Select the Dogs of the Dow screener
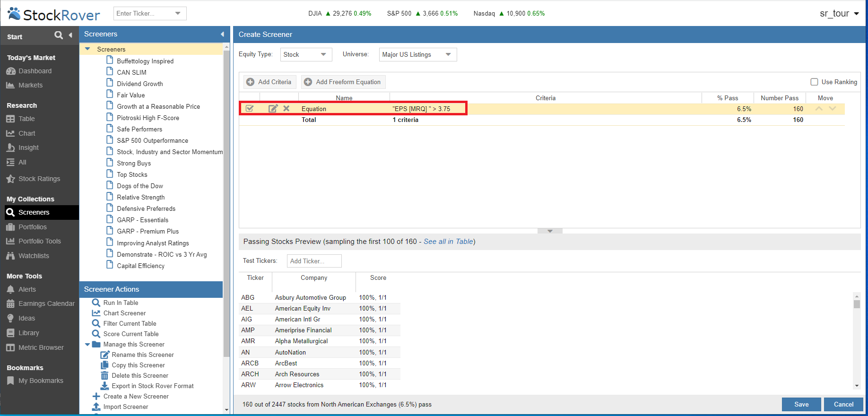The width and height of the screenshot is (868, 416). [139, 186]
